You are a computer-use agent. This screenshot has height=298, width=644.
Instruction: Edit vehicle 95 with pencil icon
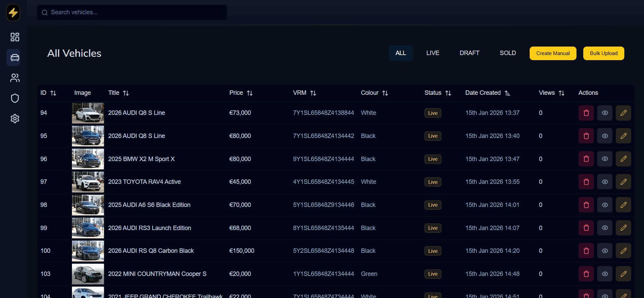(x=623, y=136)
